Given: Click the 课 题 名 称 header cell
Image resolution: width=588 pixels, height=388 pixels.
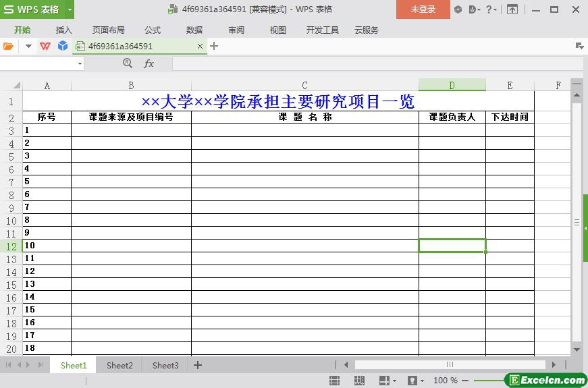Looking at the screenshot, I should (305, 117).
